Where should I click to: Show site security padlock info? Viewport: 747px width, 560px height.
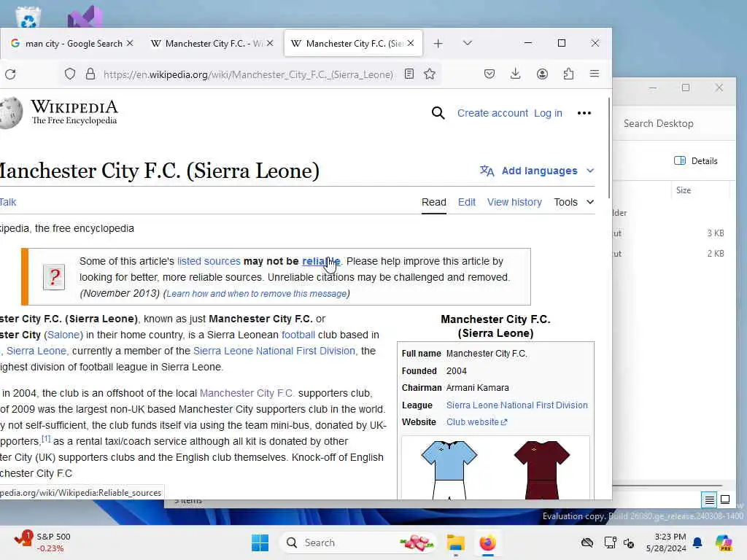[x=90, y=74]
